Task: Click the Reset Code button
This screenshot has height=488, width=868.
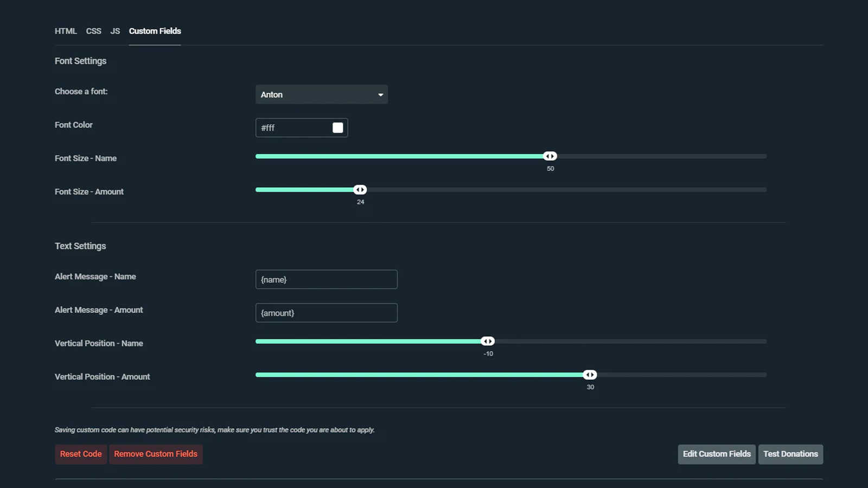Action: click(x=80, y=454)
